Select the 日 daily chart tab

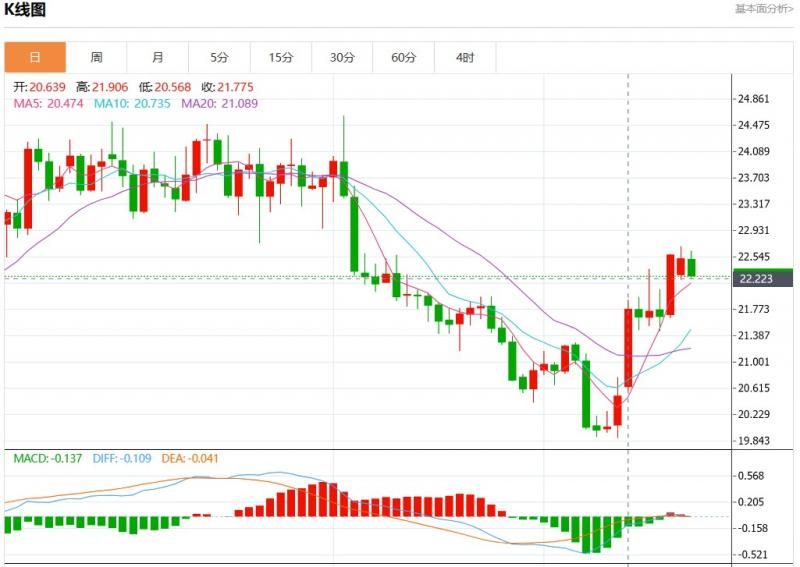(35, 58)
